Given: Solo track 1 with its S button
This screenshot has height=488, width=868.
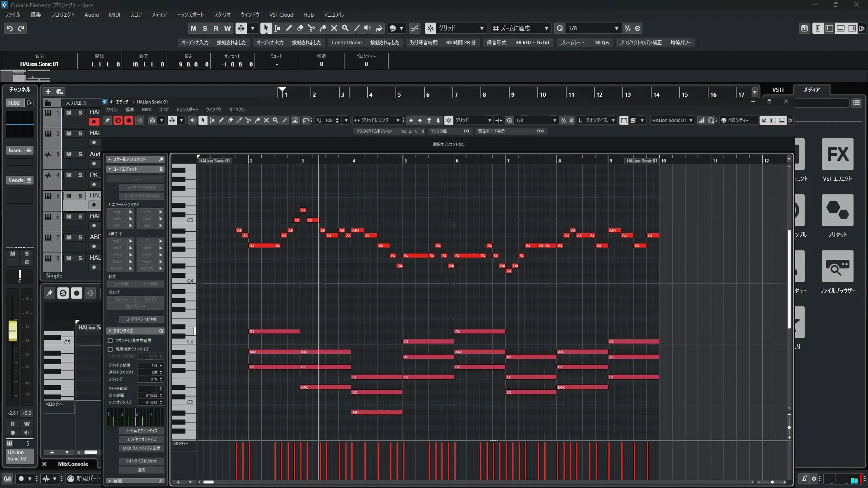Looking at the screenshot, I should 80,113.
